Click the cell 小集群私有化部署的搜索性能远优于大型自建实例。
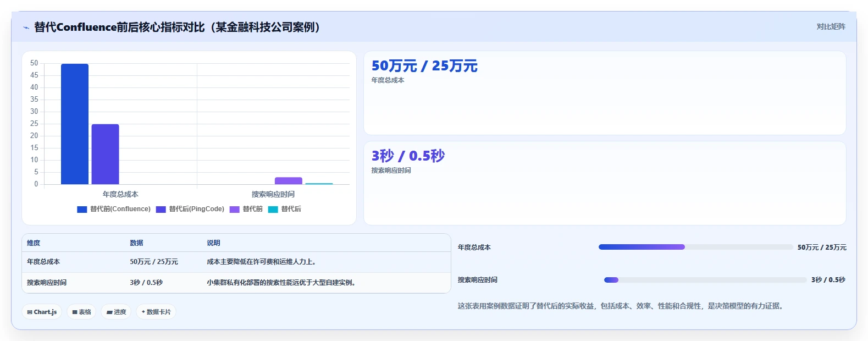 click(x=281, y=283)
